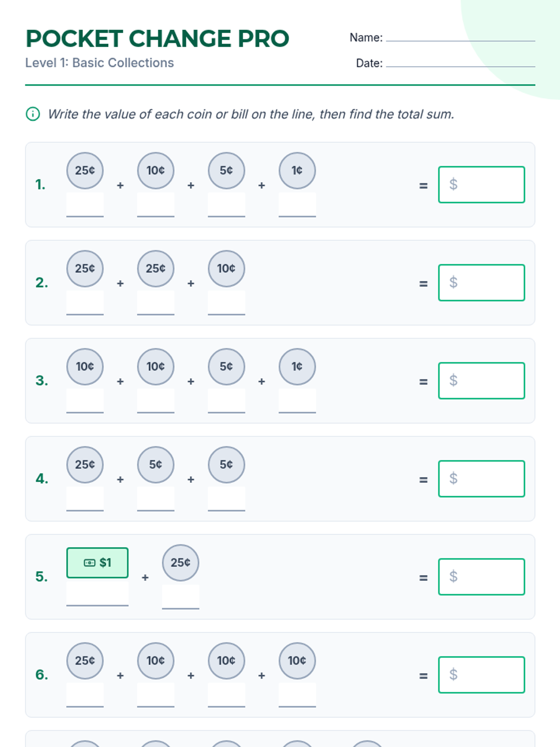Click the 25¢ coin in problem 5
The image size is (560, 747).
click(181, 563)
